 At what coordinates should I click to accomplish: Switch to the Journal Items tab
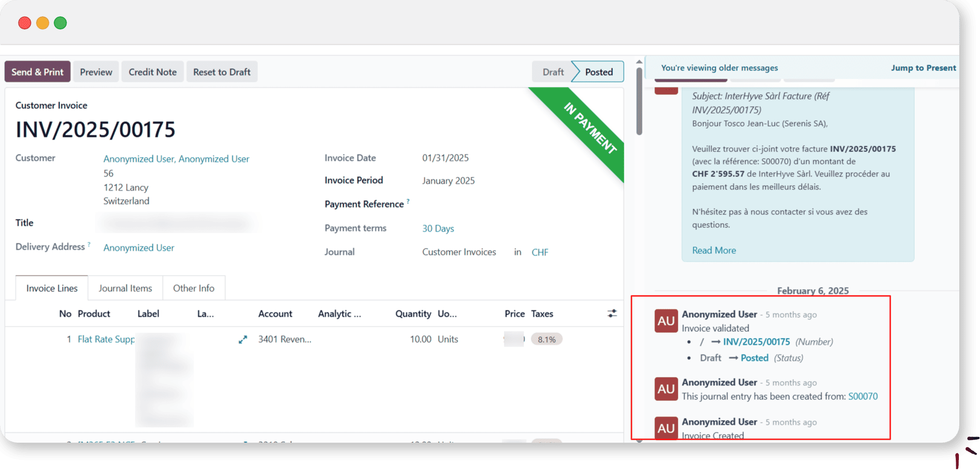click(x=125, y=288)
